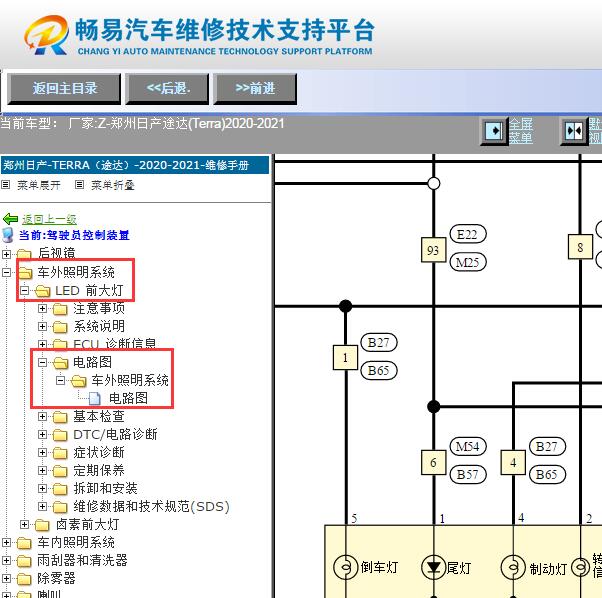
Task: Click the folder icon of DTC/电路诊断
Action: [x=60, y=435]
